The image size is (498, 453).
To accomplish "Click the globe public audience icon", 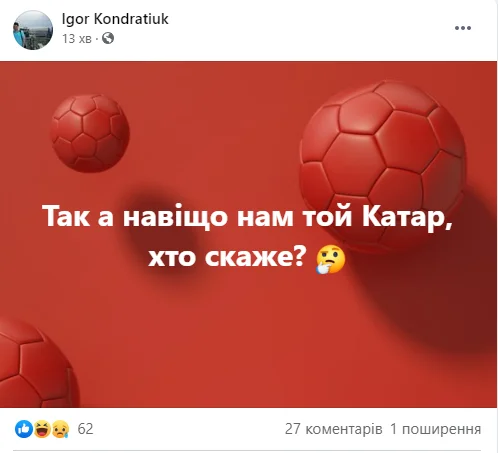I will pos(108,39).
